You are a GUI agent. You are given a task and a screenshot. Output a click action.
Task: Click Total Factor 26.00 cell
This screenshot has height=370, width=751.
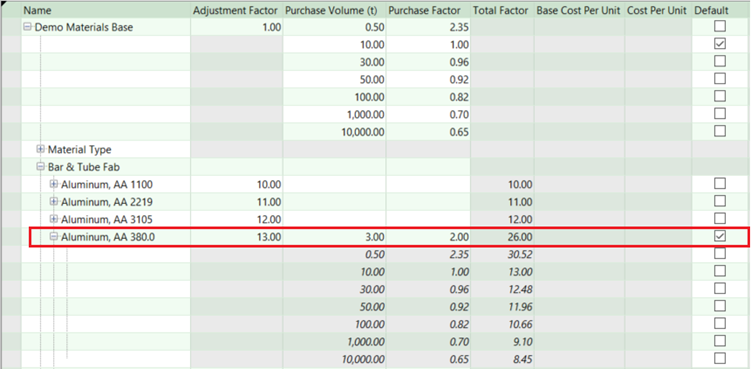502,237
